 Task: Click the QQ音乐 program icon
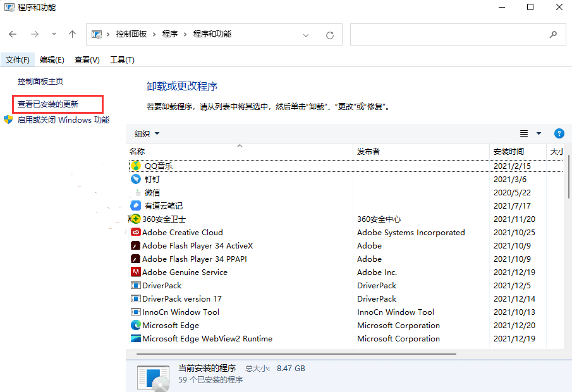[136, 166]
